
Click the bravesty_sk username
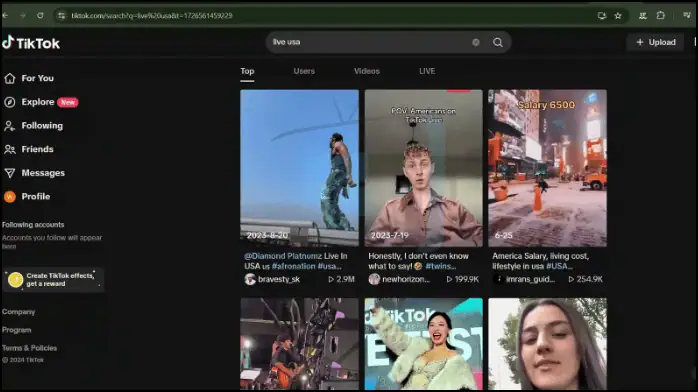click(279, 279)
